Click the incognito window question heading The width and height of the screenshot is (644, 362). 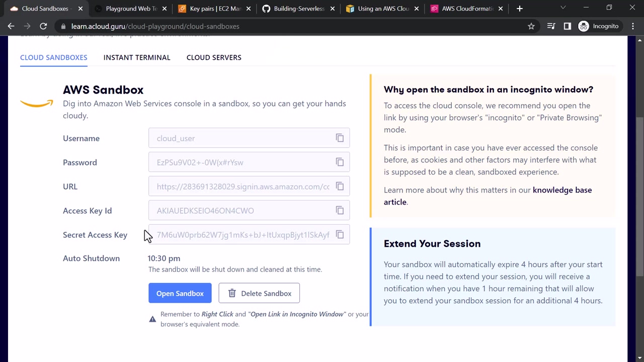coord(489,89)
